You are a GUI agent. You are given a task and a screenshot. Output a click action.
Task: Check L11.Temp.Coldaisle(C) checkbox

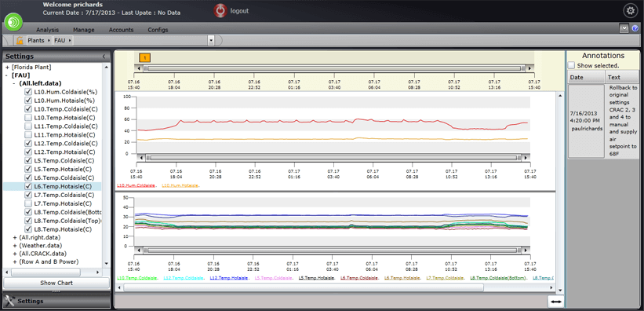click(28, 126)
